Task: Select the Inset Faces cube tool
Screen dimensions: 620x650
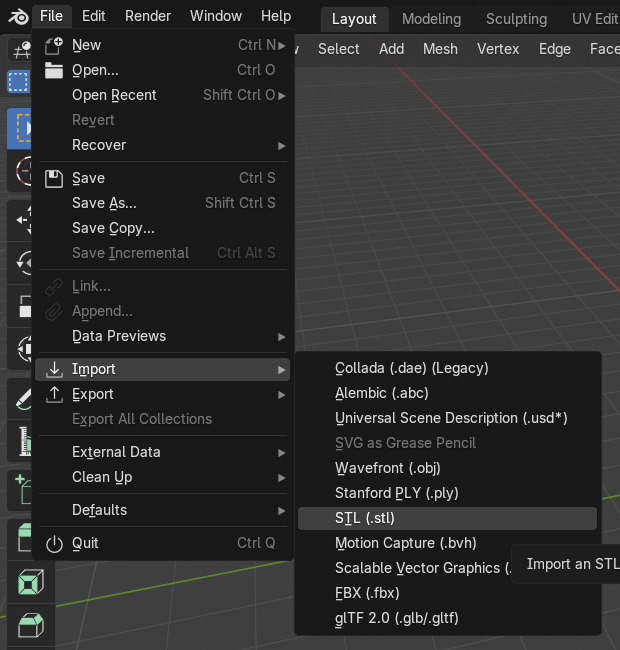Action: pyautogui.click(x=31, y=582)
